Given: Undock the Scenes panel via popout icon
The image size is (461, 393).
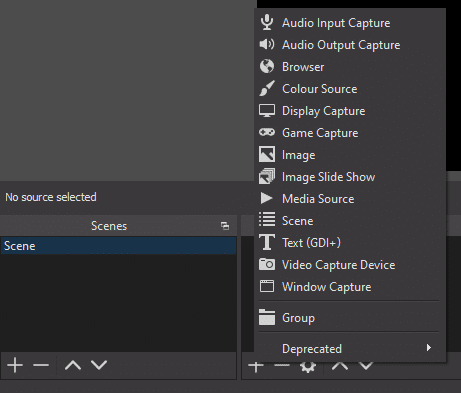Looking at the screenshot, I should 225,226.
